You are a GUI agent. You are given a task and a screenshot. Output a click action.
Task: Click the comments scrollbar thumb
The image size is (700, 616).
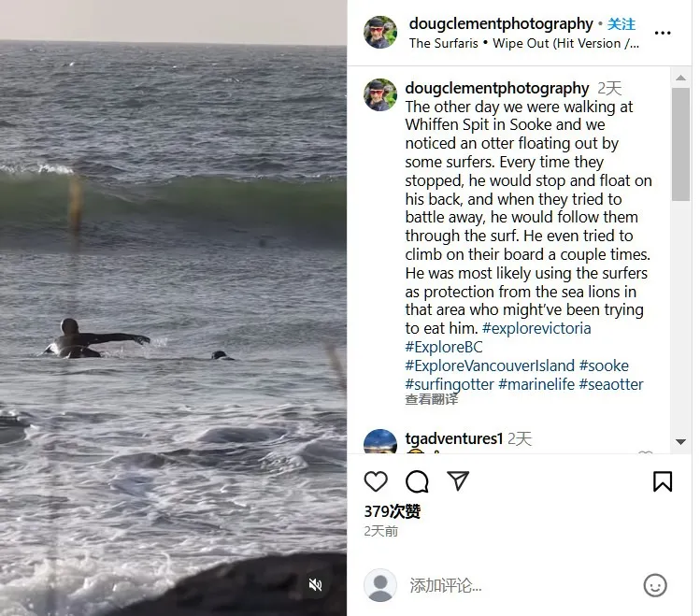[680, 144]
